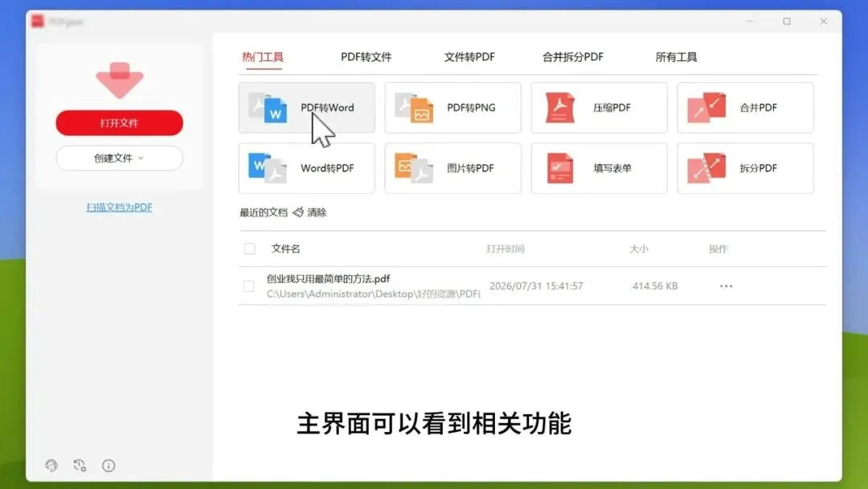Switch to the 热门工具 tab
Image resolution: width=868 pixels, height=489 pixels.
262,57
